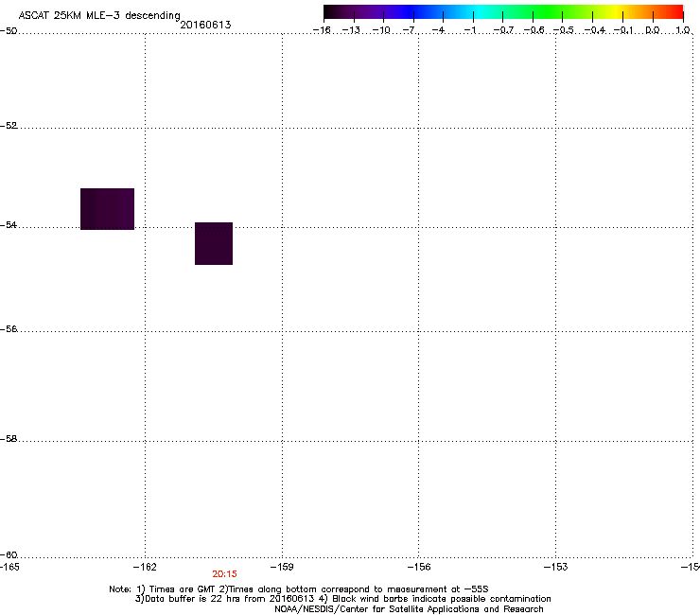Click the -56 latitude axis label
Image resolution: width=700 pixels, height=615 pixels.
pyautogui.click(x=9, y=329)
